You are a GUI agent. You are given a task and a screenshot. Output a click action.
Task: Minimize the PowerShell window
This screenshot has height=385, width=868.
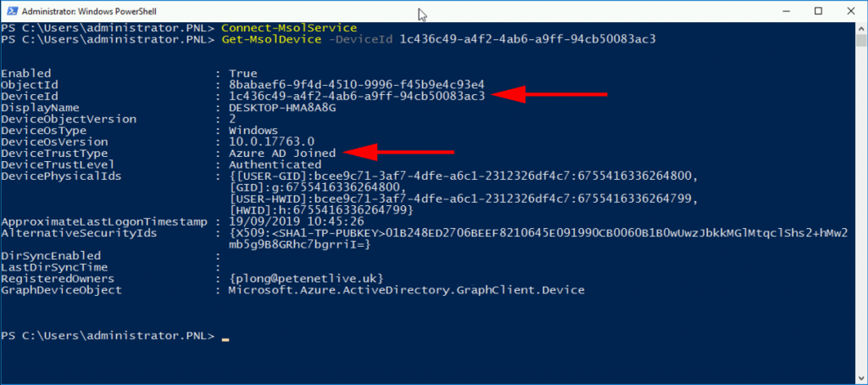tap(780, 12)
